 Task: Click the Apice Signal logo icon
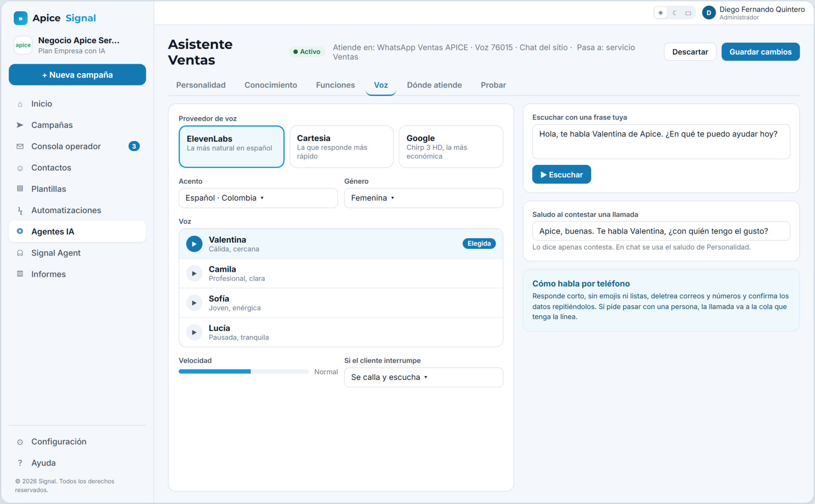[x=20, y=18]
